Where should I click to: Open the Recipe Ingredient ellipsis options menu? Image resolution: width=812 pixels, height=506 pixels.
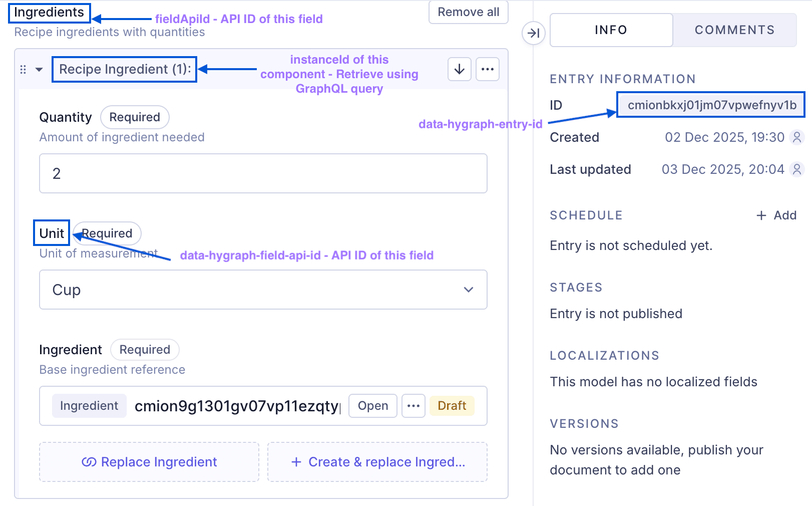click(487, 69)
